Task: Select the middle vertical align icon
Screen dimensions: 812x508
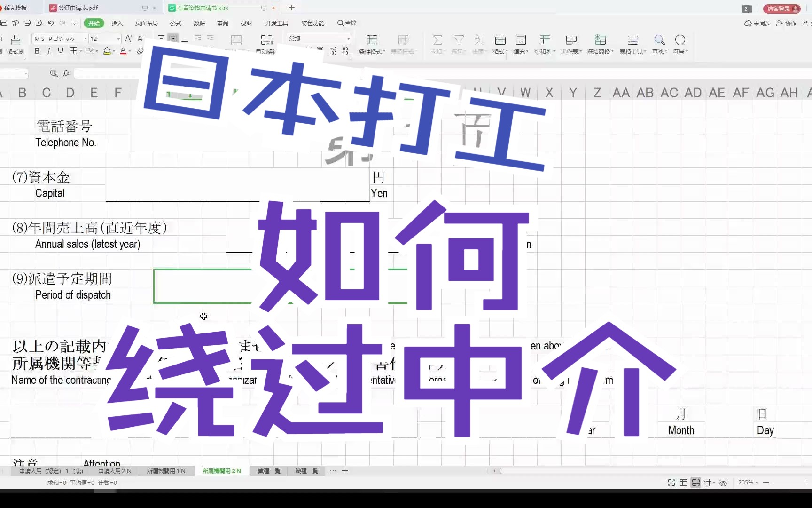Action: tap(173, 39)
